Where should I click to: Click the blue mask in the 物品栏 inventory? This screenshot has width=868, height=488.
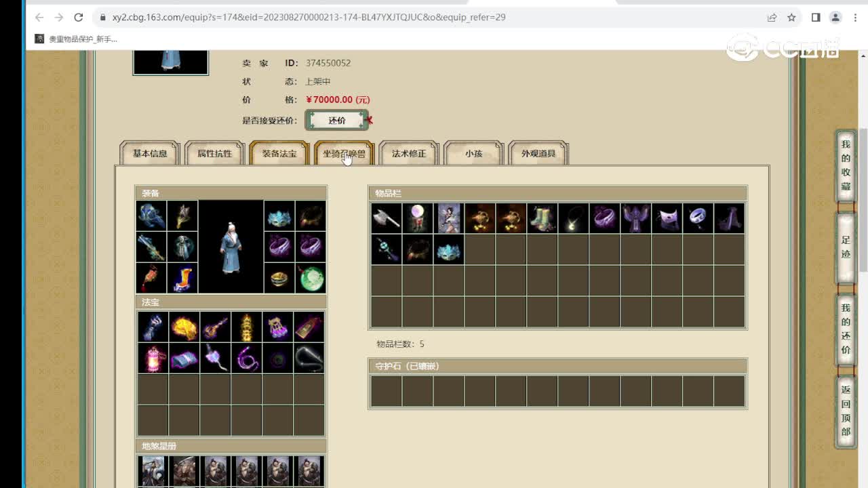[449, 249]
